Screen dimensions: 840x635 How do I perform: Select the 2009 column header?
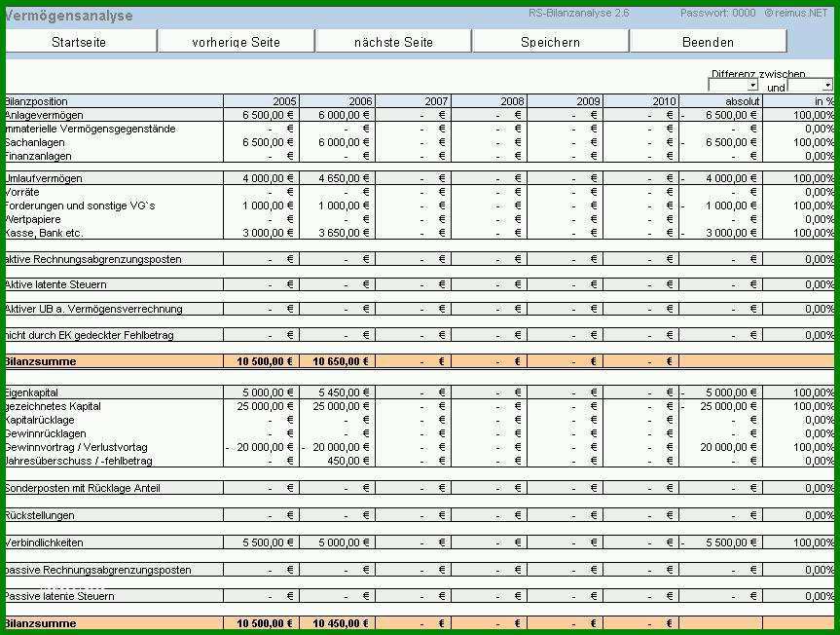pyautogui.click(x=566, y=101)
